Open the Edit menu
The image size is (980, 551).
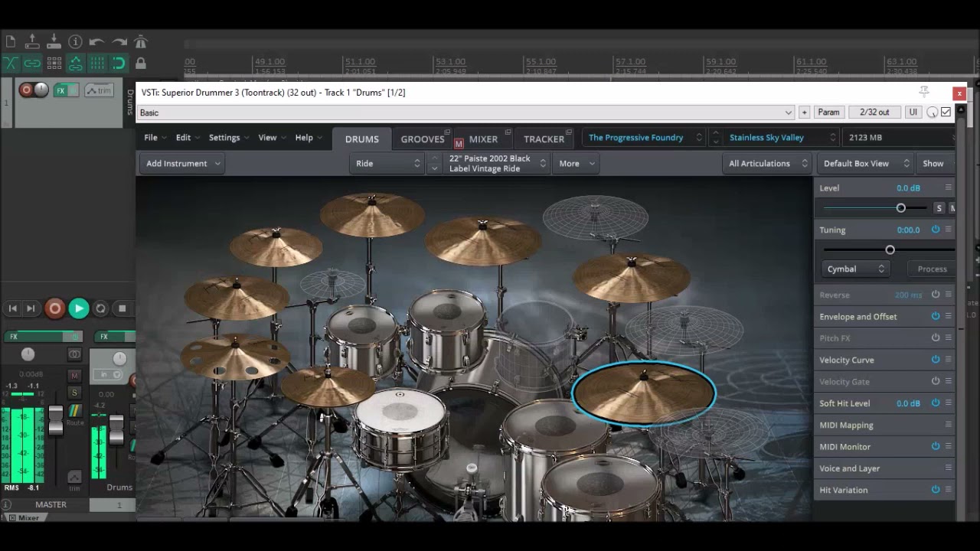[187, 138]
